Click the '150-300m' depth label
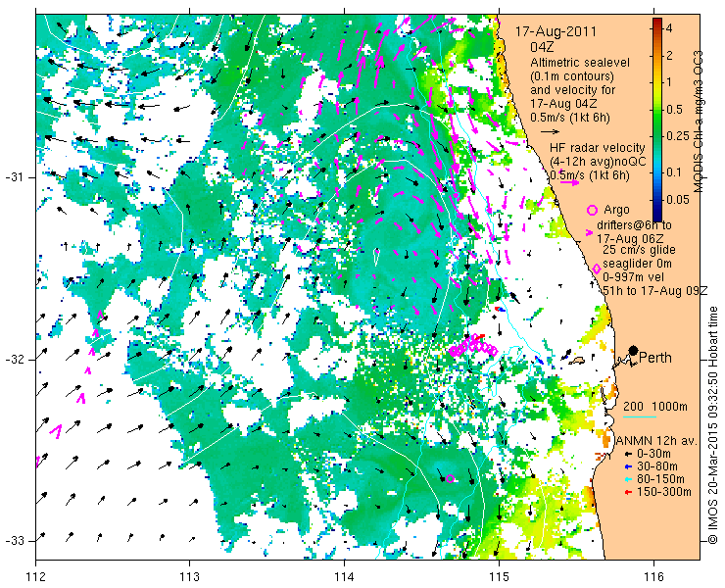 pyautogui.click(x=664, y=492)
